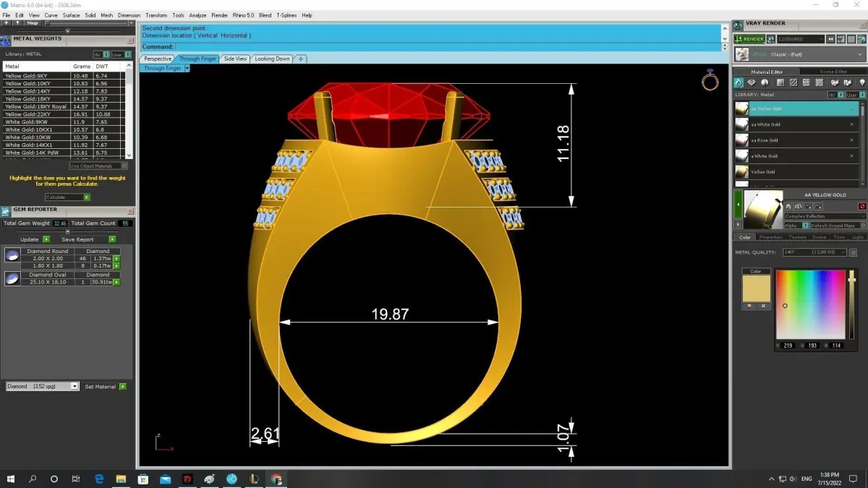Click the gem library diamond icon
Image resolution: width=868 pixels, height=488 pixels.
[752, 83]
